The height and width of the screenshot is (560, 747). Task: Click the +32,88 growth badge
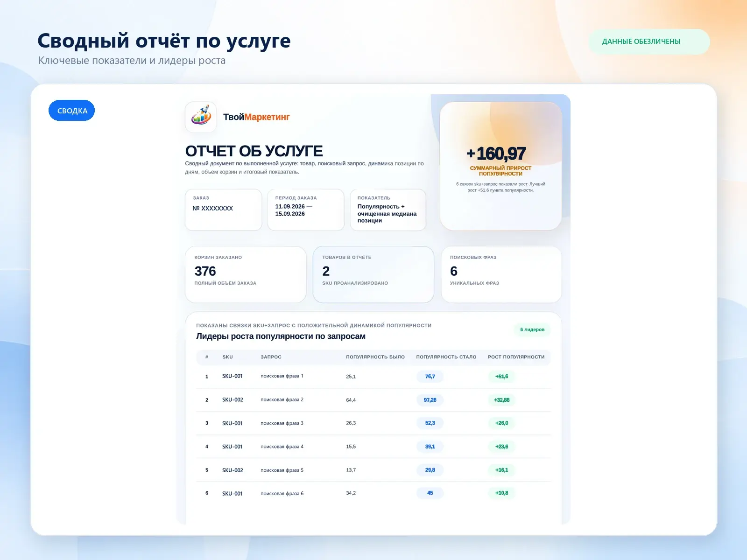point(502,400)
